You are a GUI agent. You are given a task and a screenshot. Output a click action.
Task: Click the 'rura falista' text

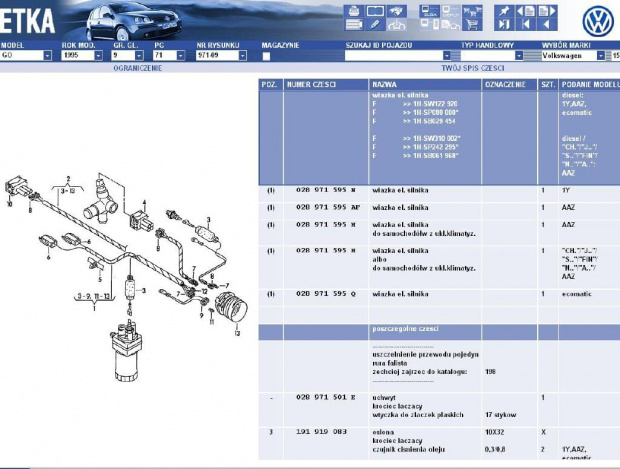[390, 363]
